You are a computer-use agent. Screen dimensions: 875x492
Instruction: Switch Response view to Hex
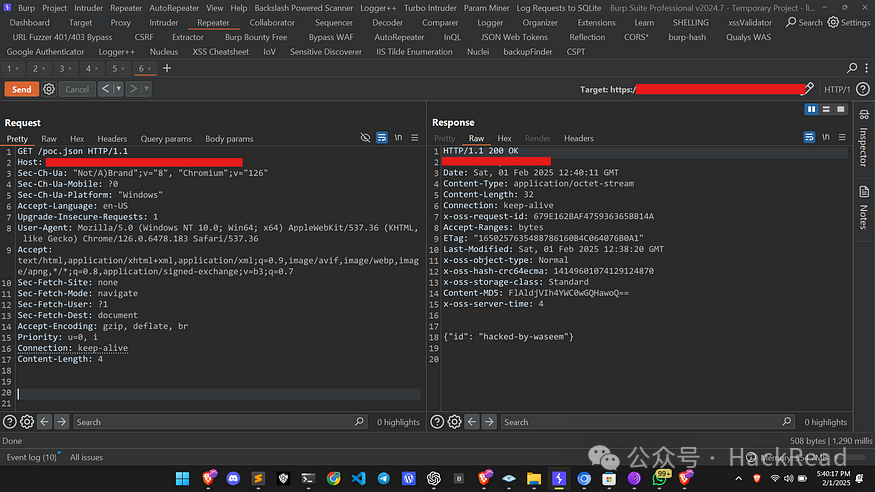pos(504,138)
